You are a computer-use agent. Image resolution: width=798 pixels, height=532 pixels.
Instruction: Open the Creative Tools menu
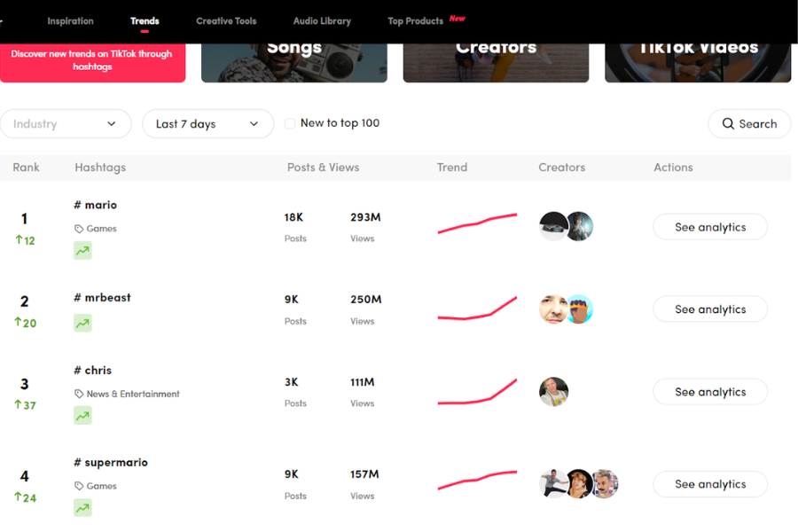(226, 21)
